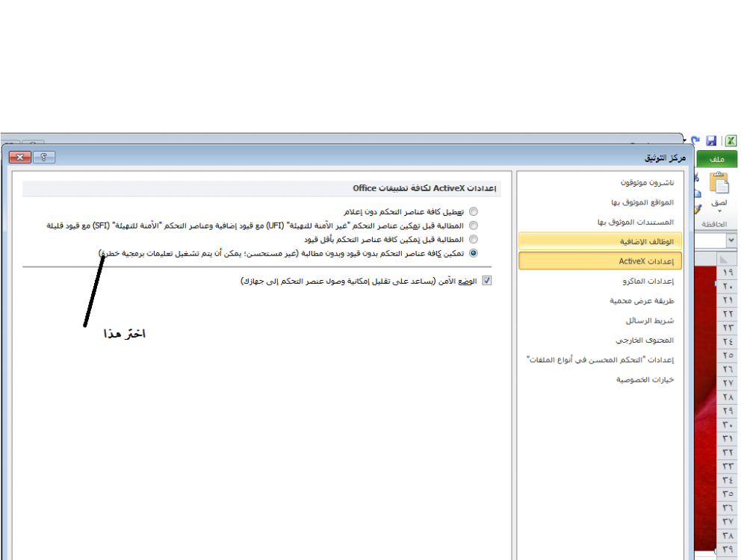The image size is (747, 560).
Task: Click the Paste clipboard icon in Excel ribbon
Action: click(719, 183)
